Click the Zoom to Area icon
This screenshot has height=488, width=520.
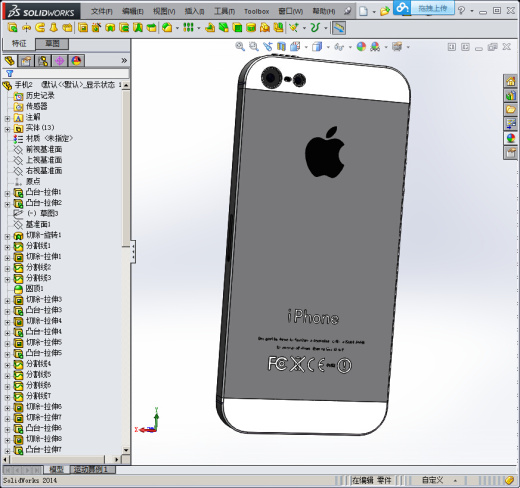[x=254, y=47]
